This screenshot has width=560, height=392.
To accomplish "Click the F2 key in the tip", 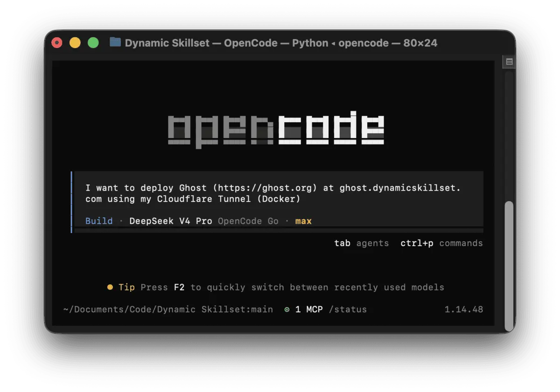I will pos(179,287).
